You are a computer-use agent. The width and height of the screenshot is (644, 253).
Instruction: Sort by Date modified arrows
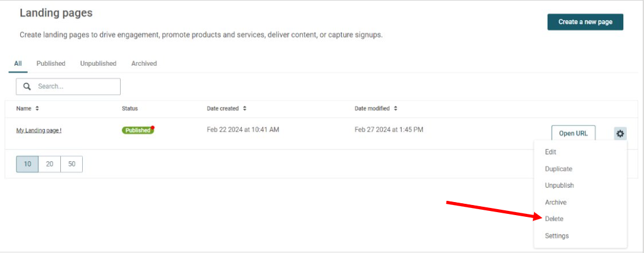click(x=396, y=108)
